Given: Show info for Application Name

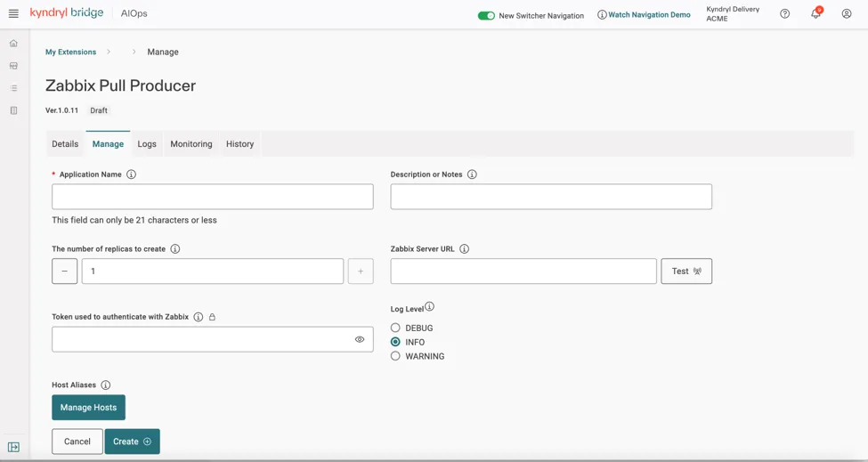Looking at the screenshot, I should click(x=131, y=174).
